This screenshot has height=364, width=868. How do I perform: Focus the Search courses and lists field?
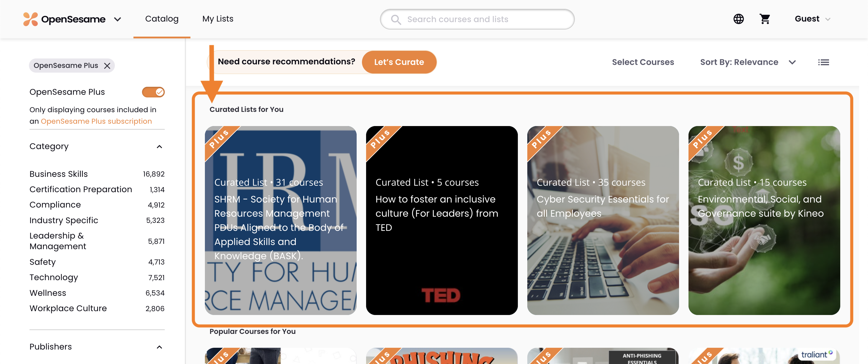tap(477, 19)
